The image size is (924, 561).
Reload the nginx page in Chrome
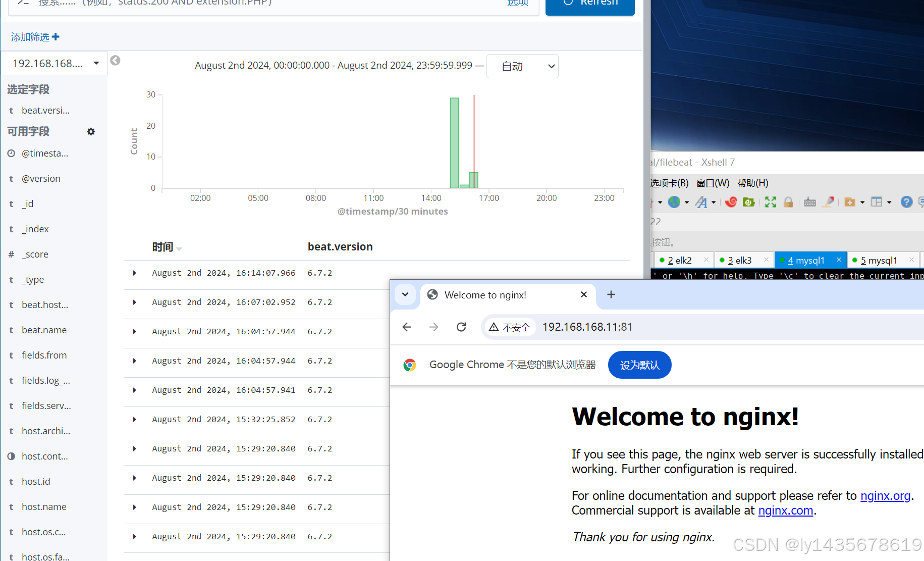[x=461, y=327]
